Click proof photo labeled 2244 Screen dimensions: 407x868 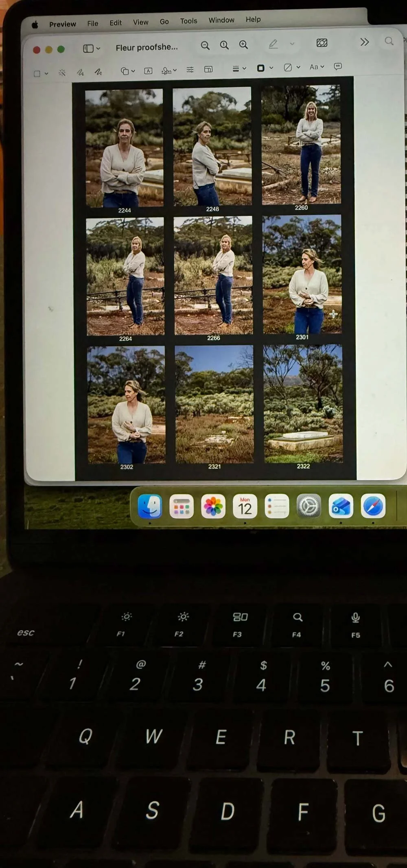pos(124,148)
